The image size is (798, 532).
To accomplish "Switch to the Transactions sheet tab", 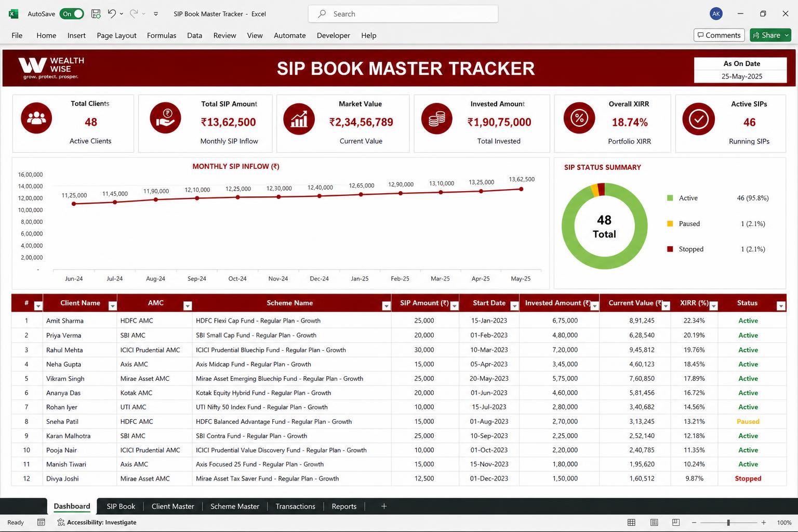I will click(x=295, y=506).
